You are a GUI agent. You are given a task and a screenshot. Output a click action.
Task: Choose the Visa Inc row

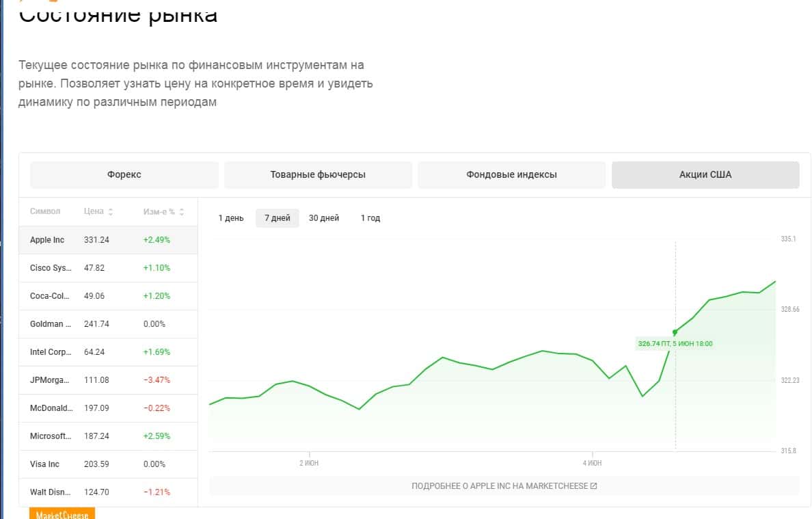click(108, 464)
